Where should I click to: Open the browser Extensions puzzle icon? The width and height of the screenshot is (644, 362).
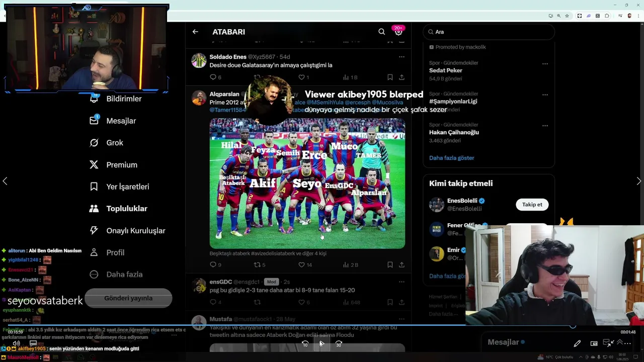[607, 16]
